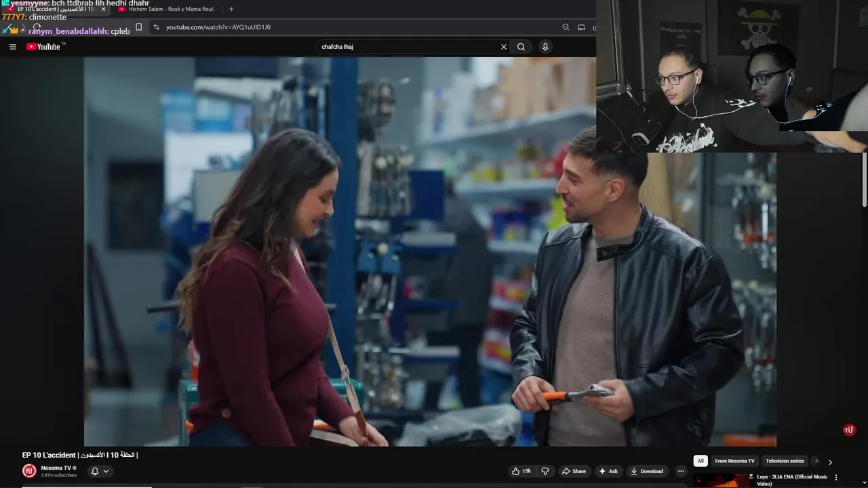Select 'From Nessma TV' filter chip
The image size is (868, 488).
coord(734,461)
